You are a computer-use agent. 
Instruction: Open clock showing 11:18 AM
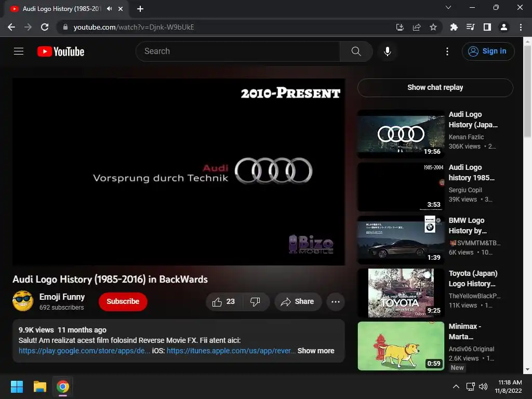coord(508,387)
